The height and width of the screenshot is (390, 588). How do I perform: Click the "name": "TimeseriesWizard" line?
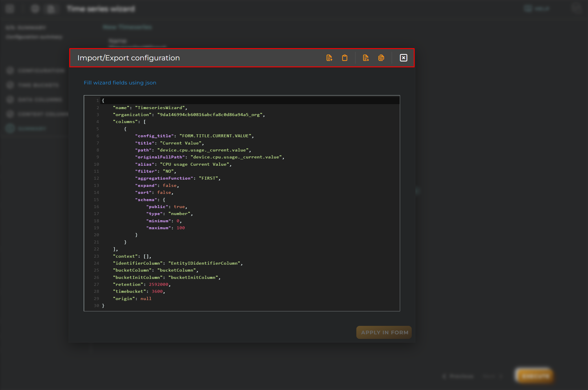[150, 108]
